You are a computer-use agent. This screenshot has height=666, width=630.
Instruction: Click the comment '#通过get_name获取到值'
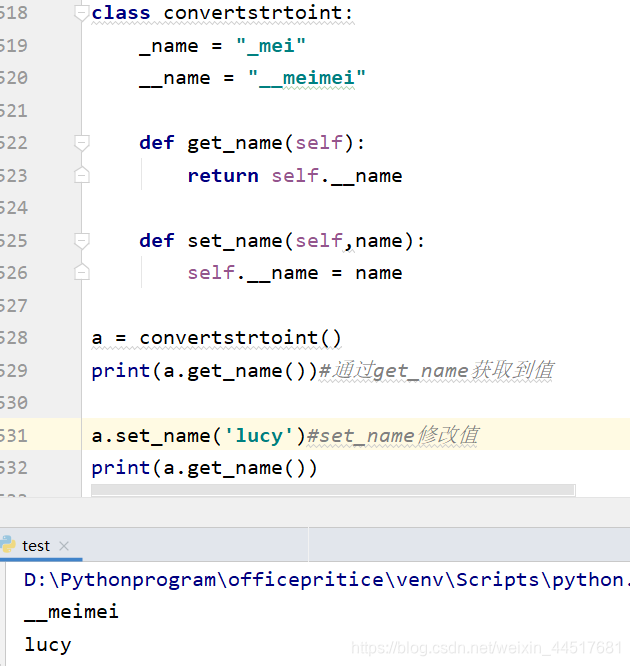pyautogui.click(x=436, y=370)
